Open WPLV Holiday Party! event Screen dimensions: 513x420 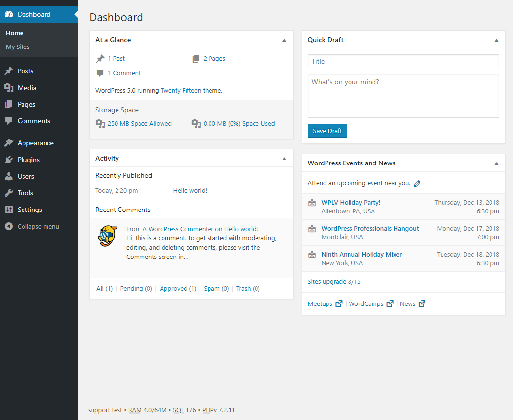350,203
